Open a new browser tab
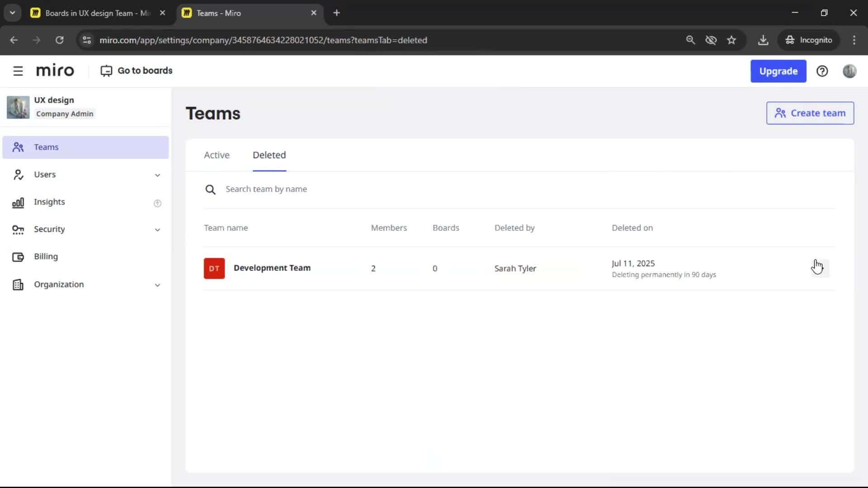Viewport: 868px width, 488px height. click(336, 13)
